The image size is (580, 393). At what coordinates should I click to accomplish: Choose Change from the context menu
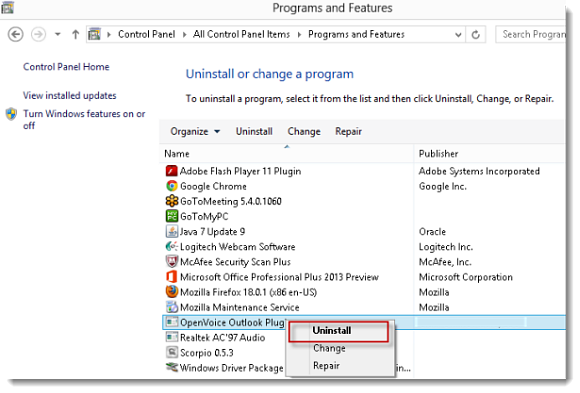329,348
